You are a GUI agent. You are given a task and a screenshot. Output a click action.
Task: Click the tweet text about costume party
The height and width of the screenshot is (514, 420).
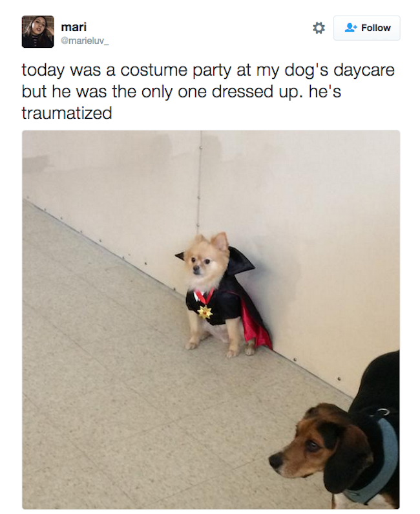(208, 91)
